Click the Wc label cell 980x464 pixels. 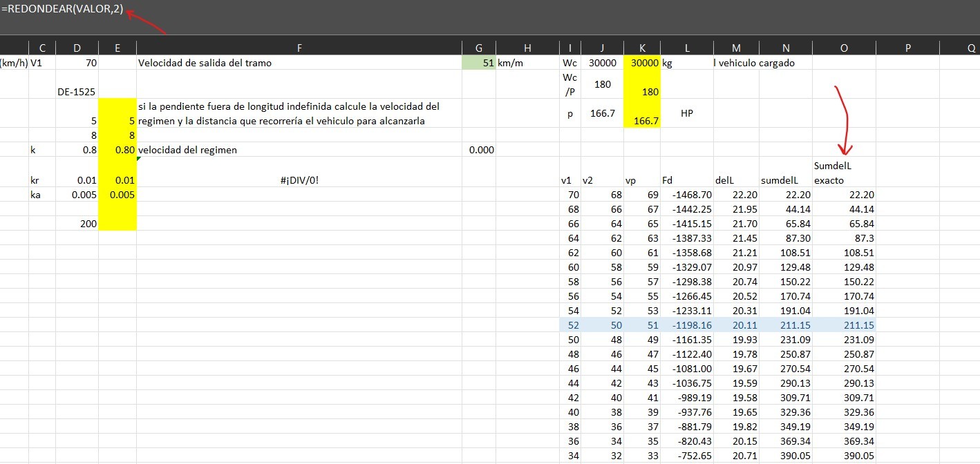point(570,63)
